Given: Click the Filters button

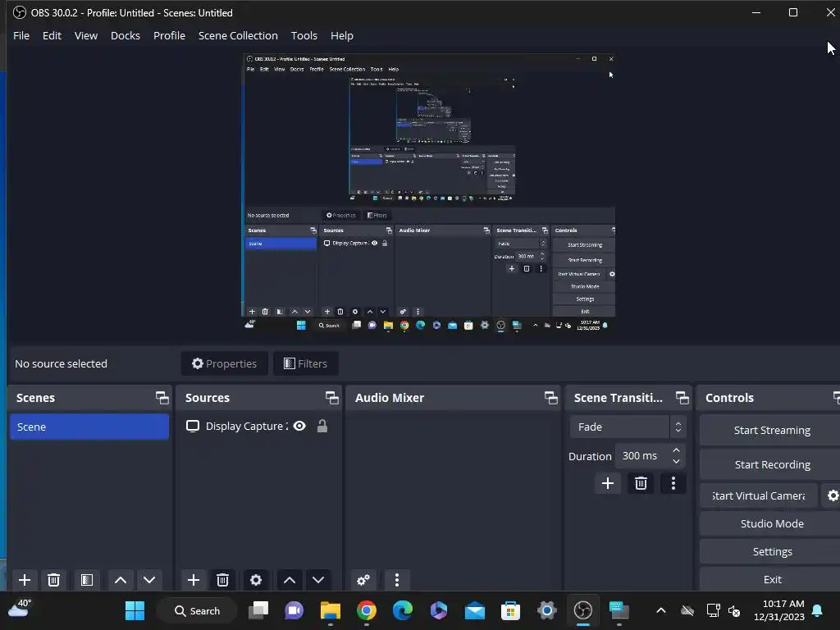Looking at the screenshot, I should click(305, 363).
